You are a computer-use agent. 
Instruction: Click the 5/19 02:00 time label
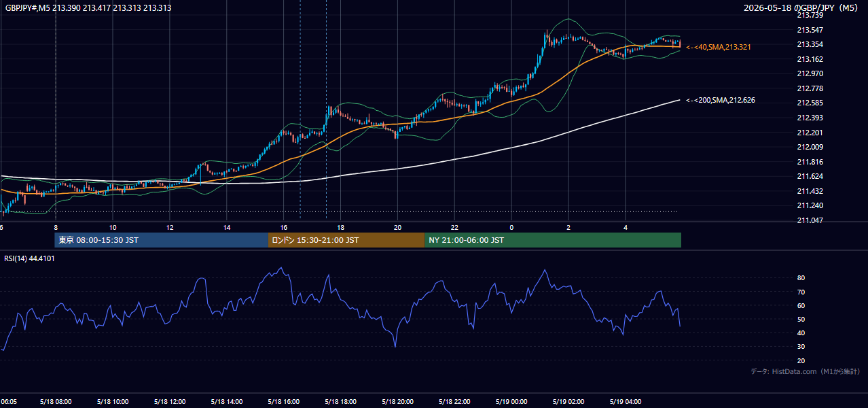tap(568, 402)
